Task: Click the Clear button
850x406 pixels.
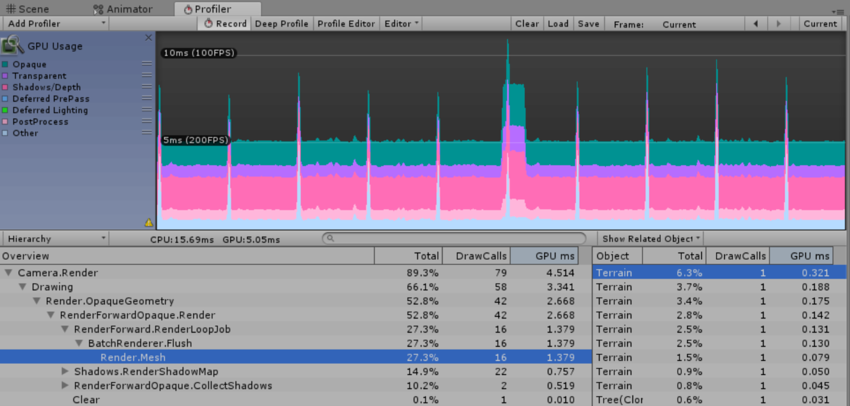Action: 527,24
